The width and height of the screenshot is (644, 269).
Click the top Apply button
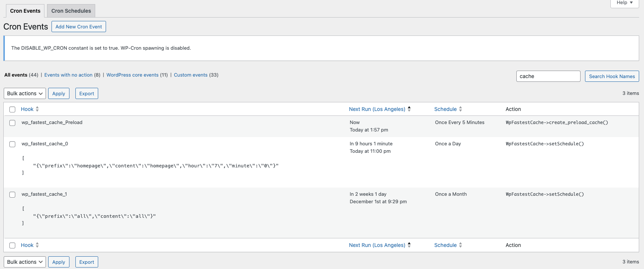pyautogui.click(x=59, y=93)
